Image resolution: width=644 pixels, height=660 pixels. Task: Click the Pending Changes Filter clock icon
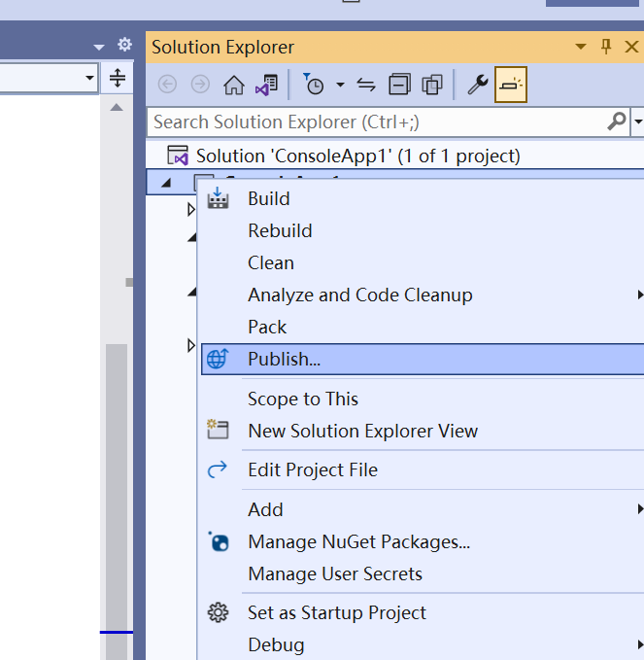314,85
